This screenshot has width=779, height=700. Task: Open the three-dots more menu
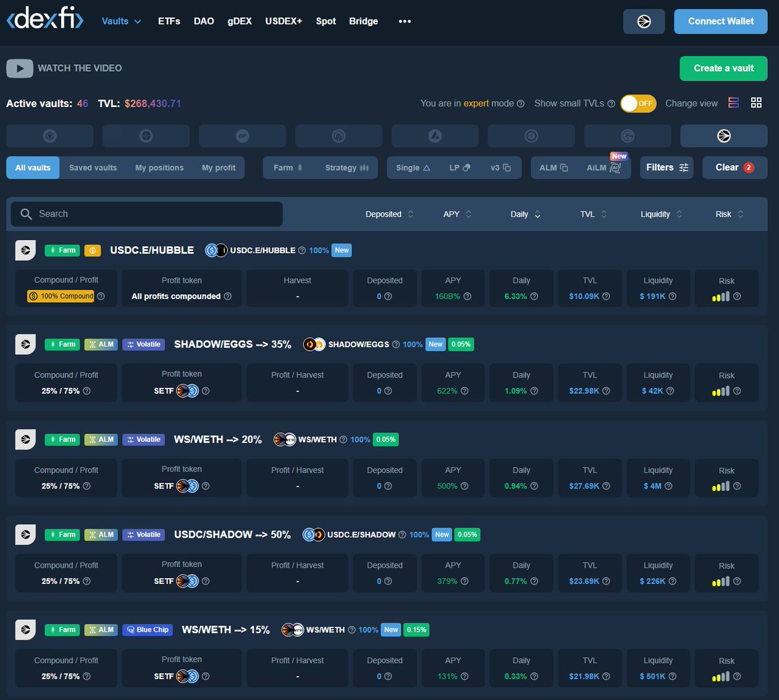point(405,21)
